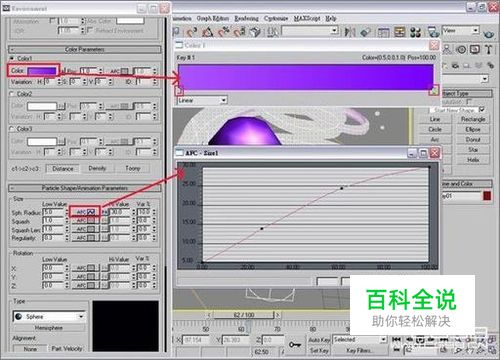
Task: Click the large Set Keys key icon
Action: pos(295,345)
